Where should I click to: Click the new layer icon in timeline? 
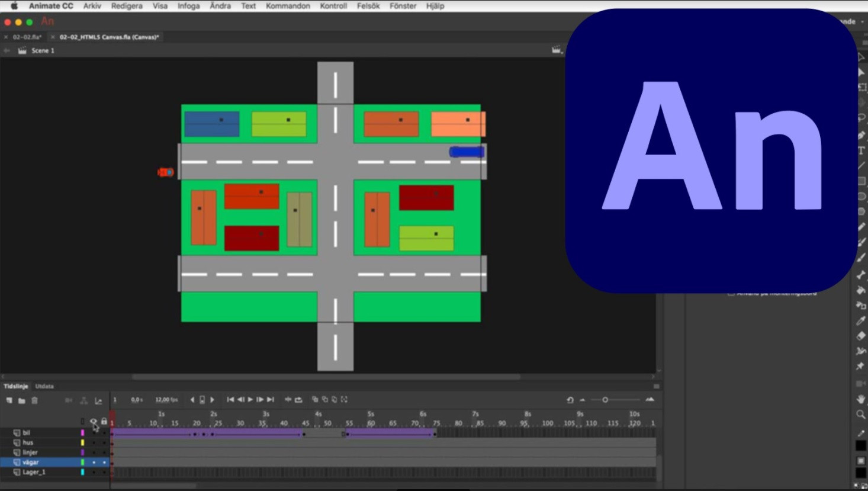pos(9,400)
